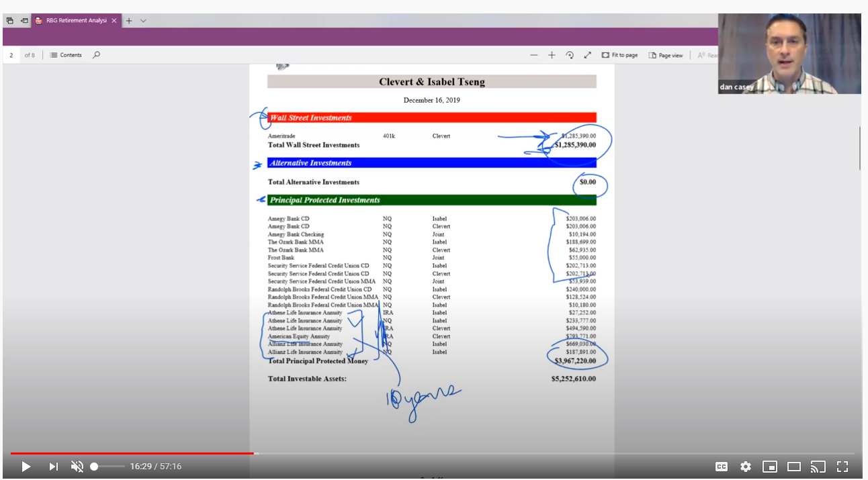The width and height of the screenshot is (868, 480).
Task: Open the Page view dropdown
Action: [x=666, y=55]
